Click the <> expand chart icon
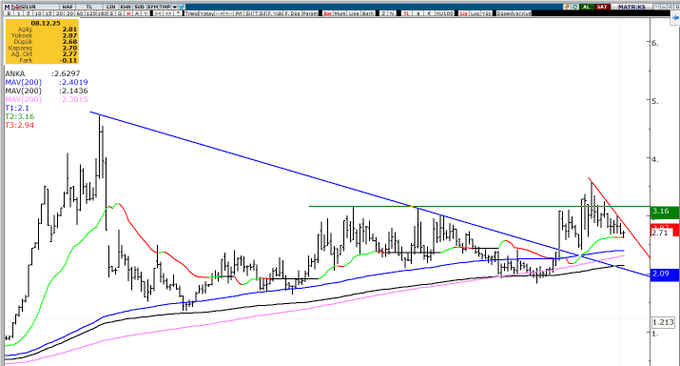Screen dimensions: 680x366 tap(168, 13)
